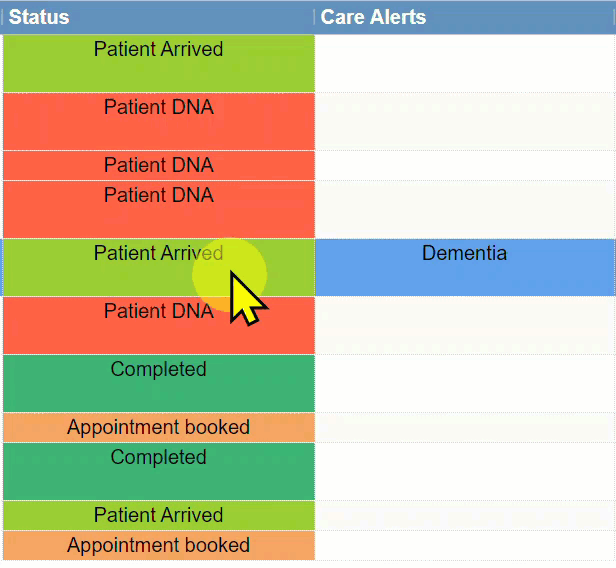Select the first Appointment booked status cell
This screenshot has width=616, height=568.
tap(158, 427)
